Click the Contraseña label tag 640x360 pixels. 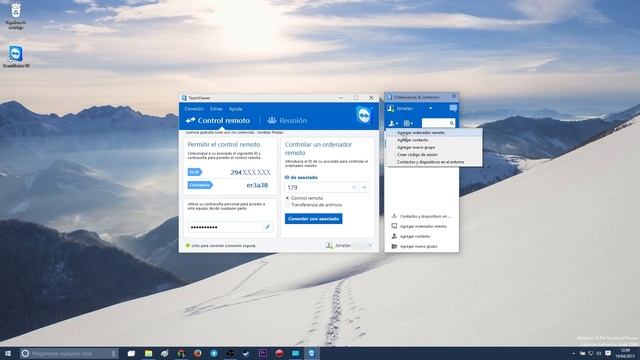point(200,185)
